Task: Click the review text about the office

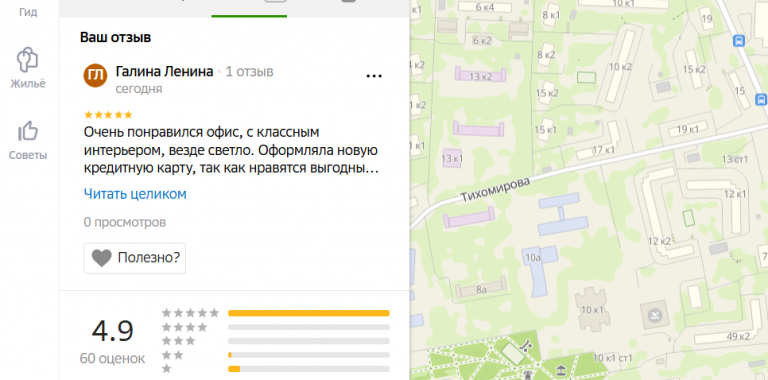Action: tap(231, 150)
